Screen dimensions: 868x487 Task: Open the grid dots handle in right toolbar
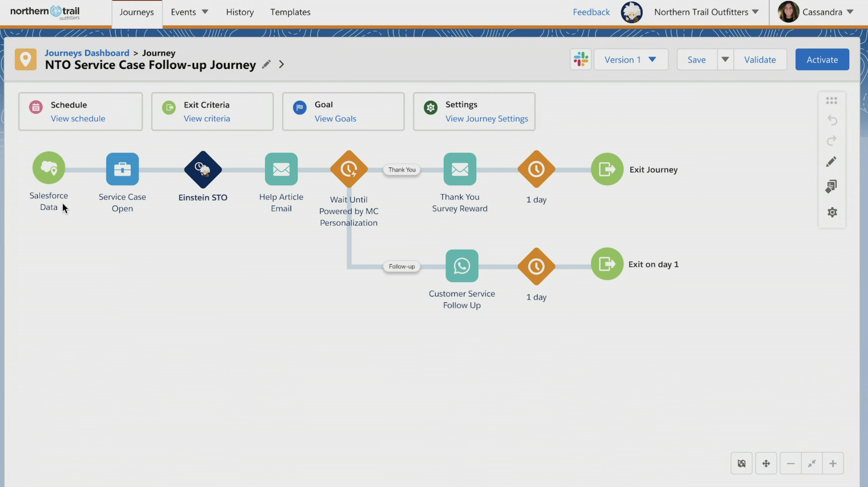coord(831,101)
